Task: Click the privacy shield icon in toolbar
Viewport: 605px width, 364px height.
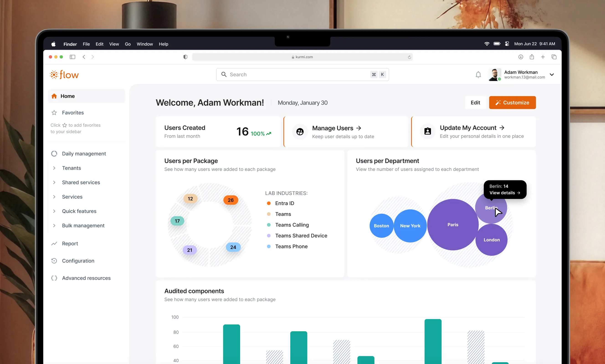Action: (185, 57)
